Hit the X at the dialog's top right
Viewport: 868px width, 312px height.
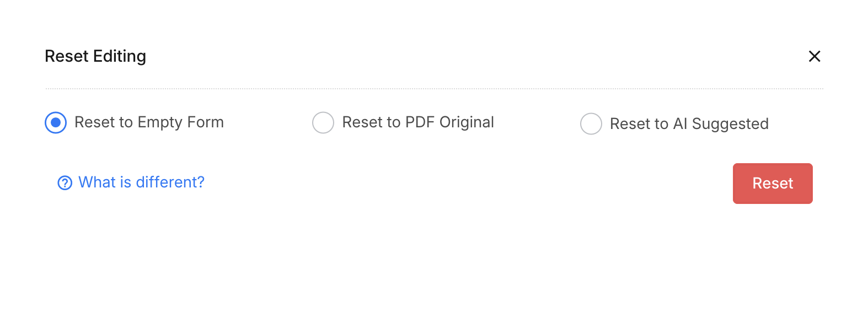point(814,56)
